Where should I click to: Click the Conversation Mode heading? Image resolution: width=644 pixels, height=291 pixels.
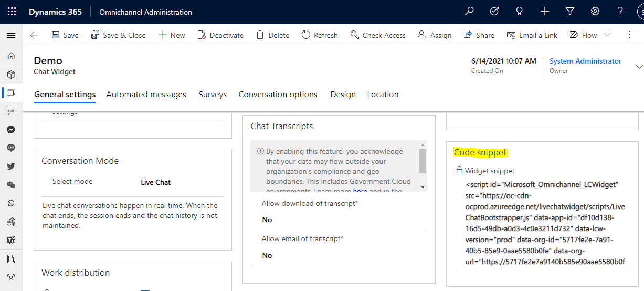[x=80, y=161]
